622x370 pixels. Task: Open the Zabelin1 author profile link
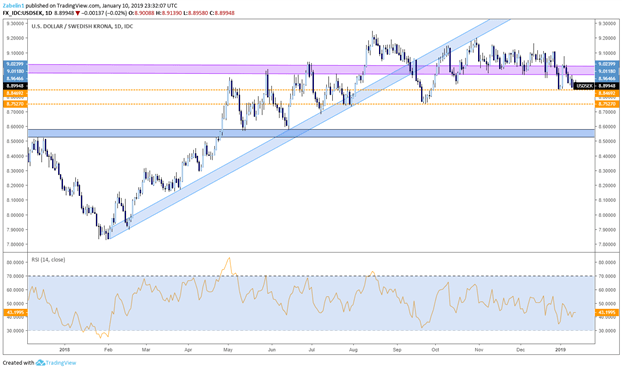[x=11, y=6]
